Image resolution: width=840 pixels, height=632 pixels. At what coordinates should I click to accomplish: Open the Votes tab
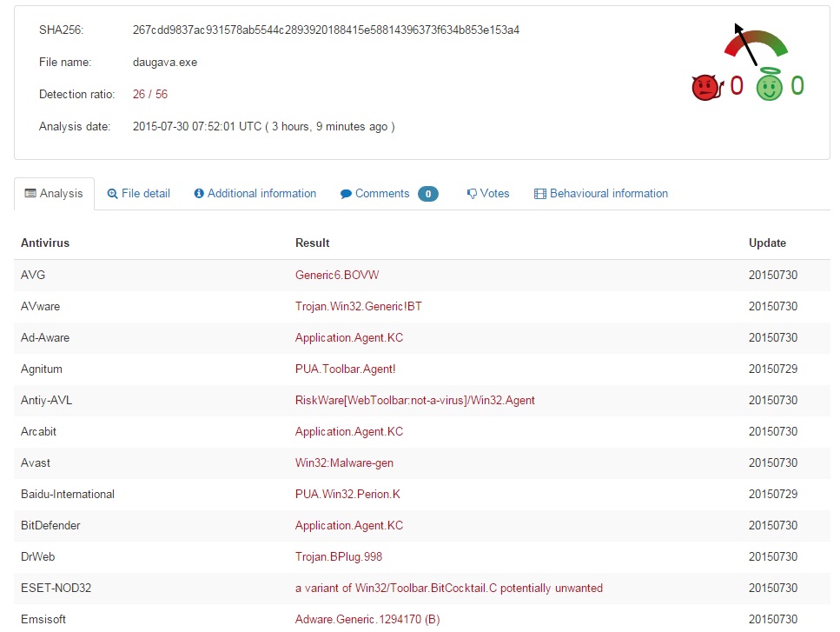(x=488, y=194)
